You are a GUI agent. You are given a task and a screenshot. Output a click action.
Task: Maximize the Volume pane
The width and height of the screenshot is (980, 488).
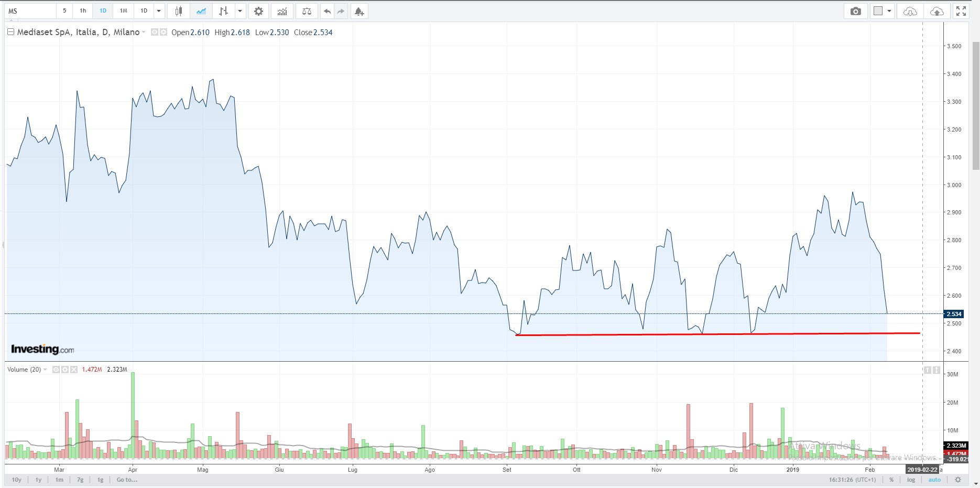tap(937, 370)
